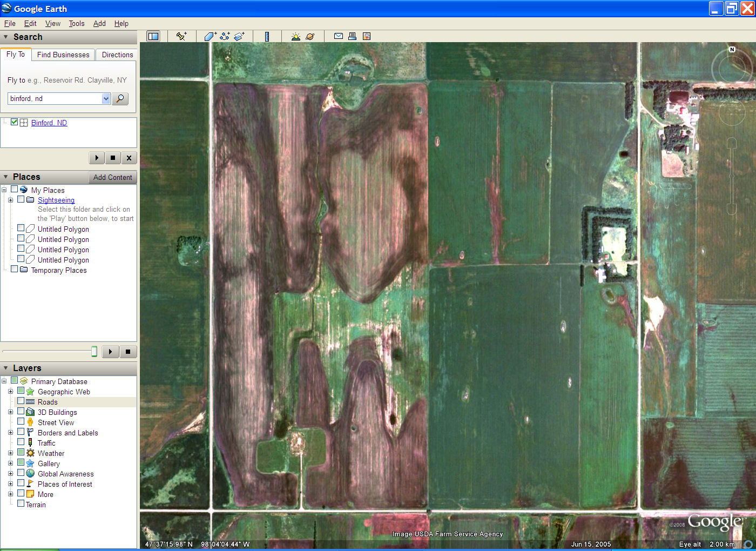Select the Places of Interest layer
The image size is (756, 551).
[x=65, y=484]
